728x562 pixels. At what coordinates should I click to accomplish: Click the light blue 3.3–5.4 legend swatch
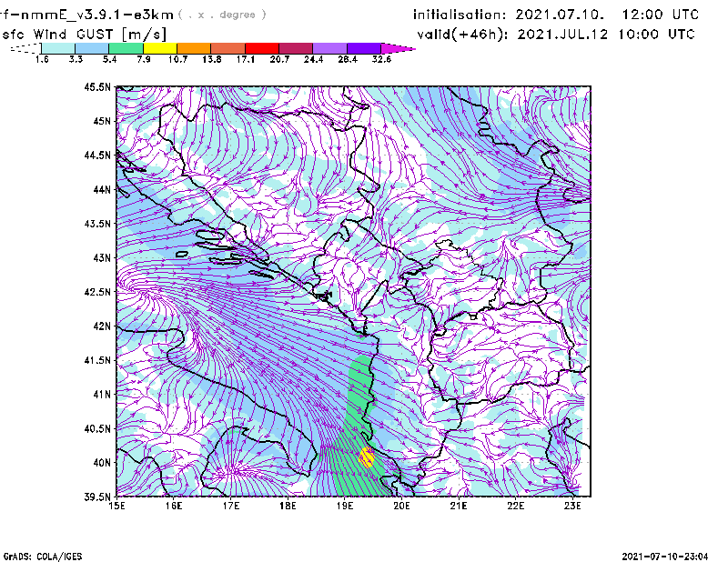point(92,48)
